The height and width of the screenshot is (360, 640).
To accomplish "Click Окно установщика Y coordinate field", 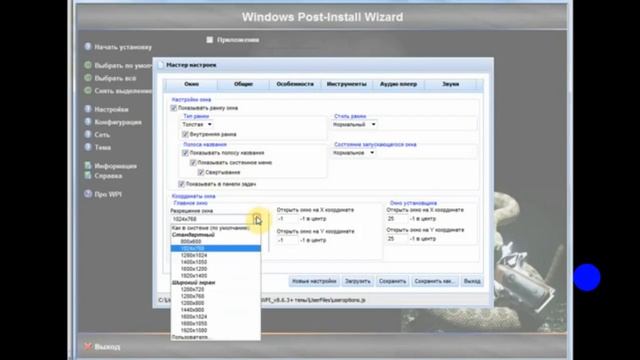I will pyautogui.click(x=397, y=239).
